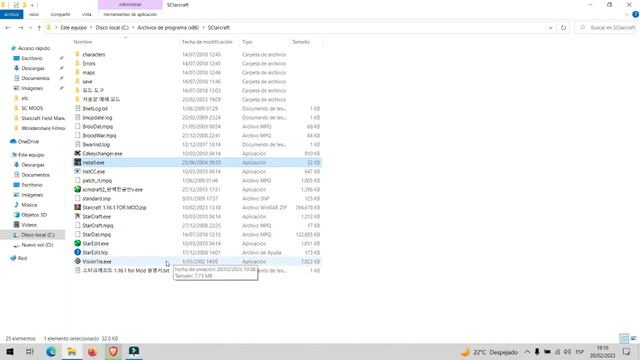Image resolution: width=640 pixels, height=360 pixels.
Task: Go back with the Back arrow
Action: [8, 28]
